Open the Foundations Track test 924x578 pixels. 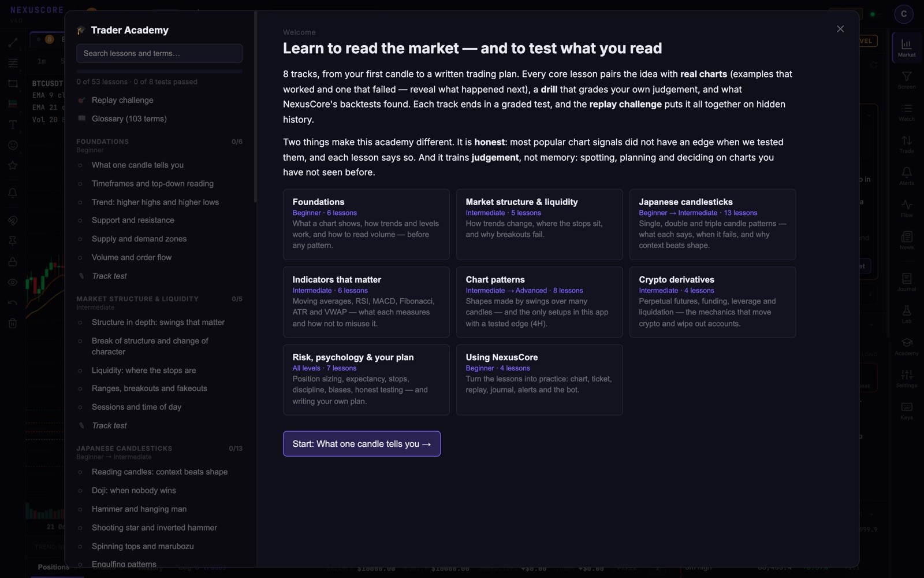pyautogui.click(x=159, y=276)
